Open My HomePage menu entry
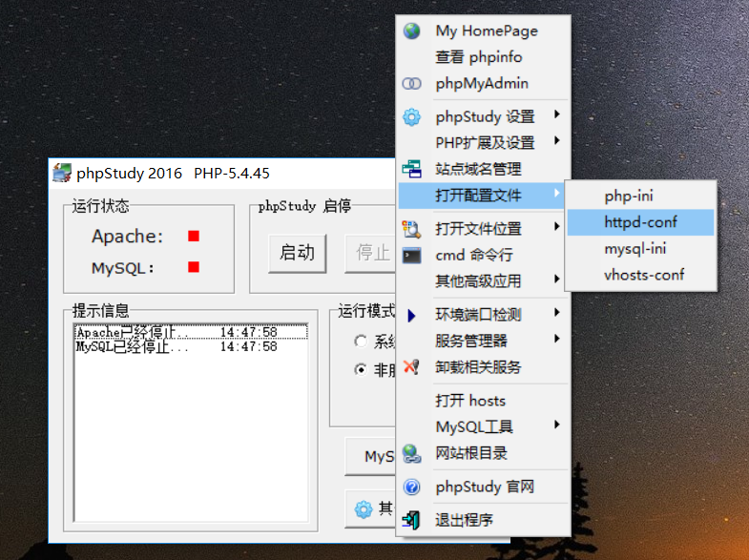The width and height of the screenshot is (749, 560). coord(484,31)
